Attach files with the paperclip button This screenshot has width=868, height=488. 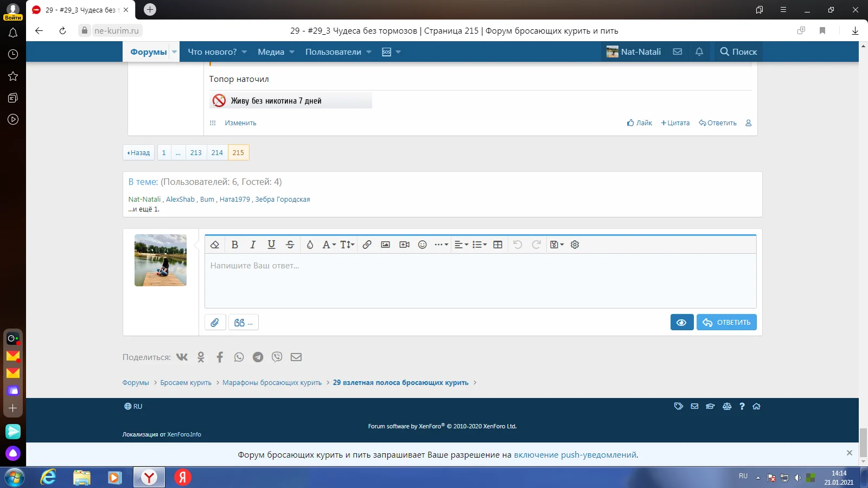click(x=215, y=323)
